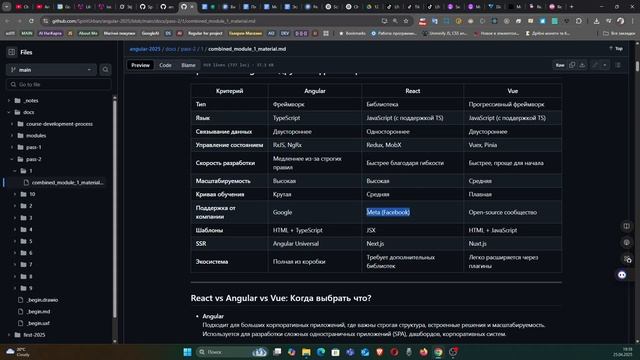640x360 pixels.
Task: Open folder 9 in file tree
Action: coord(30,288)
